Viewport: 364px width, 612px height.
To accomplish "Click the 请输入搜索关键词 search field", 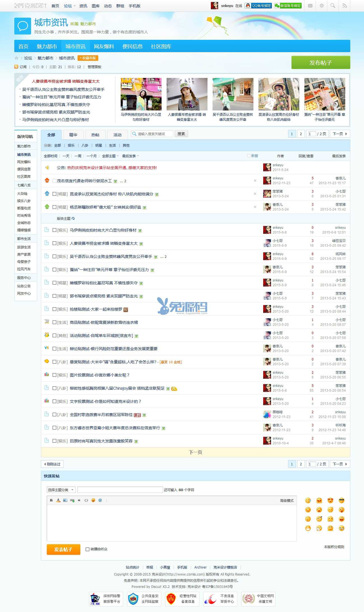I will point(152,134).
